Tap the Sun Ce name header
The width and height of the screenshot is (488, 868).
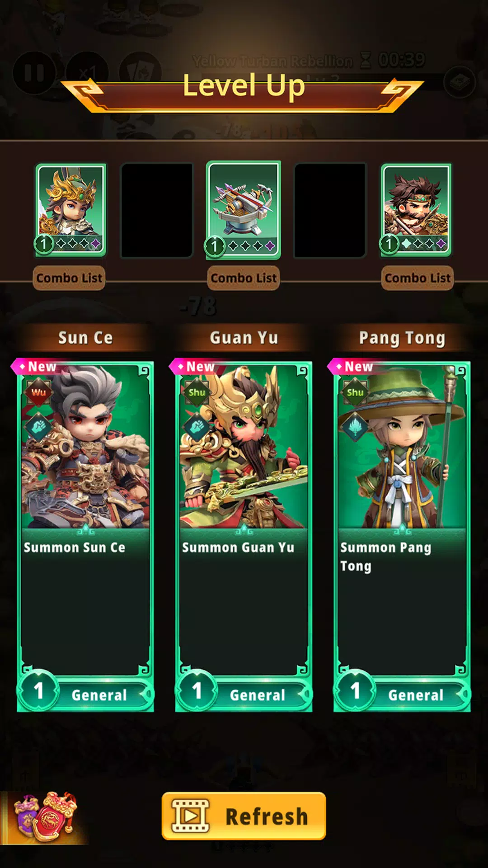pos(85,338)
